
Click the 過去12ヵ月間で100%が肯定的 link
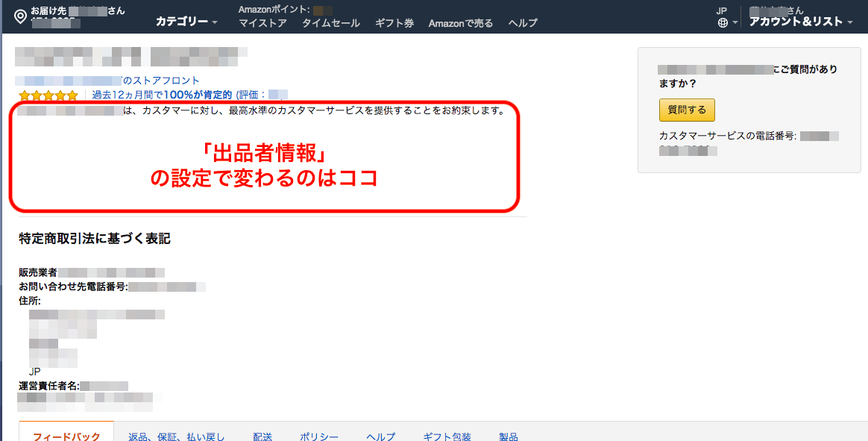(x=162, y=95)
